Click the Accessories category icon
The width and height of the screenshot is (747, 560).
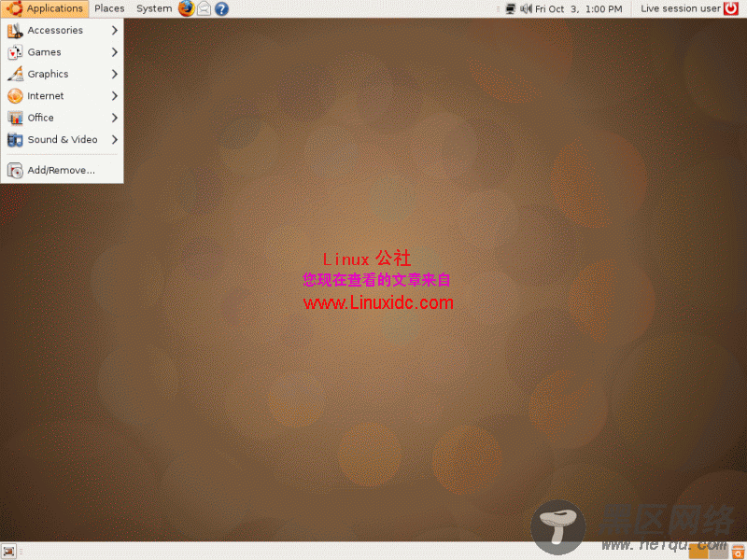[15, 31]
